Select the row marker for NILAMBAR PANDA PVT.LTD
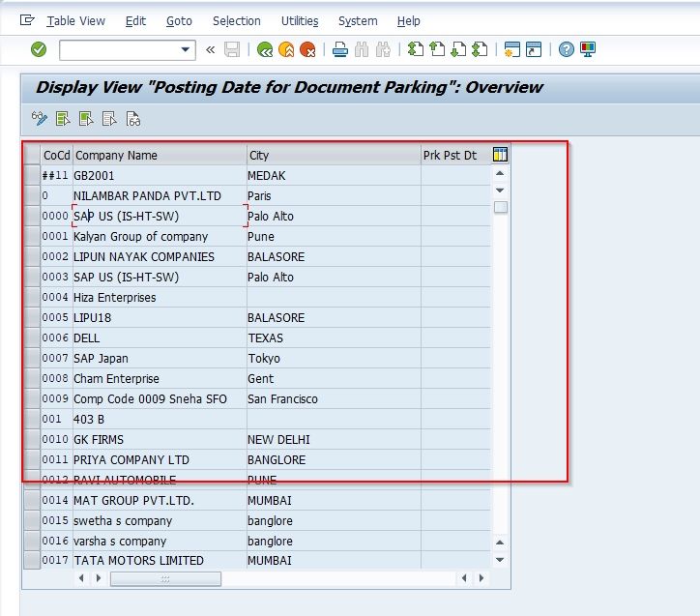The height and width of the screenshot is (616, 700). pos(32,195)
